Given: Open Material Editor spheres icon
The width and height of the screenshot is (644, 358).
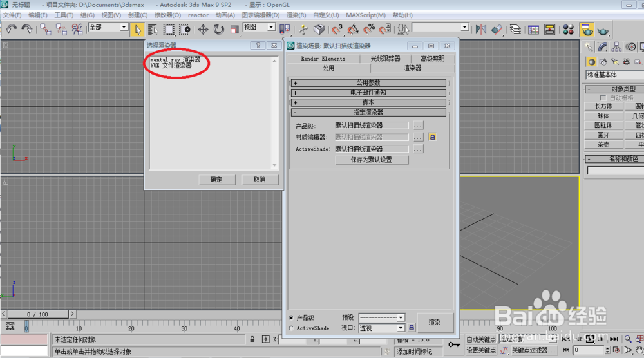Looking at the screenshot, I should point(569,30).
